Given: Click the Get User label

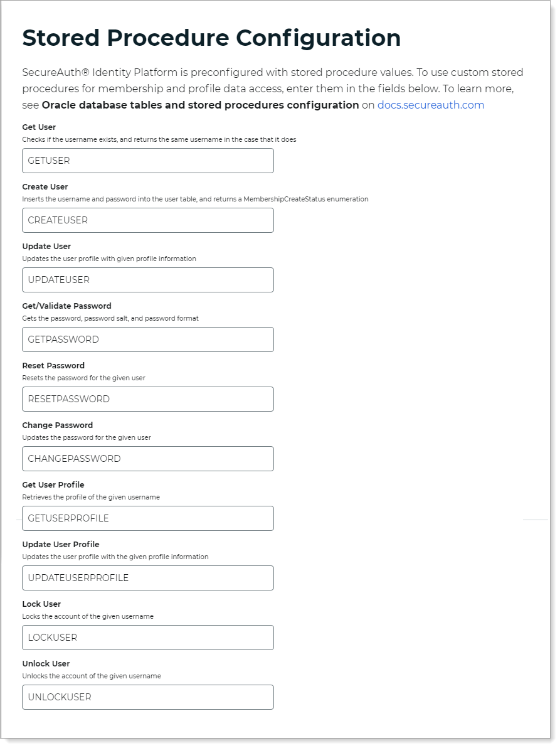Looking at the screenshot, I should [x=39, y=127].
